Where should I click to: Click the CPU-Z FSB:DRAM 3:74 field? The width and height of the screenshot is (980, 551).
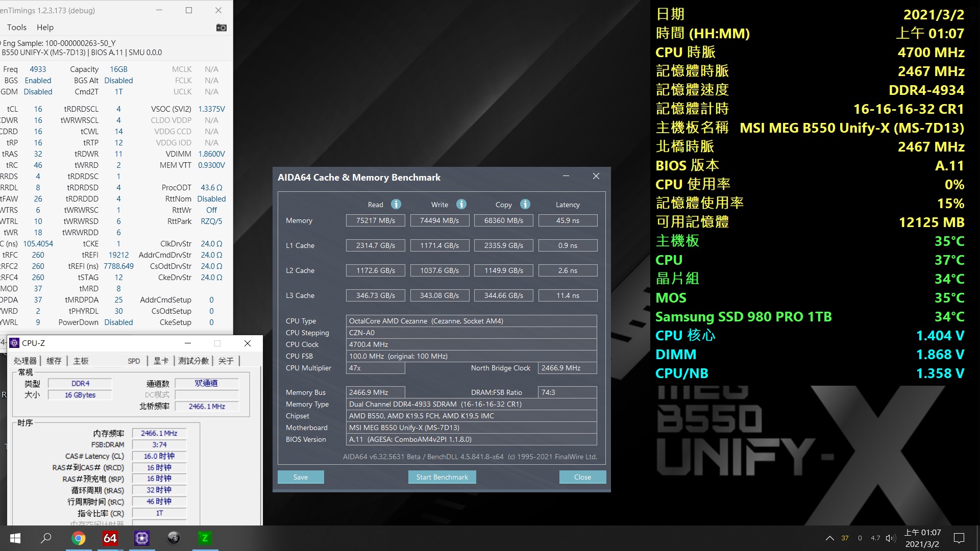(x=159, y=445)
